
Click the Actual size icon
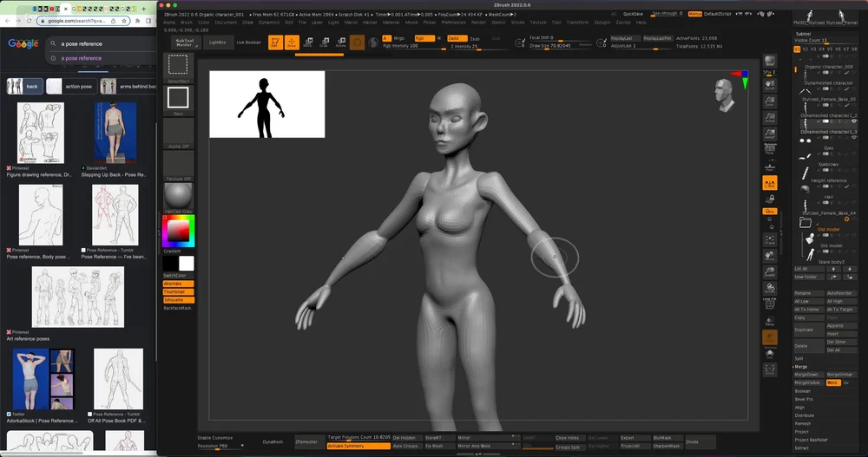pos(769,117)
